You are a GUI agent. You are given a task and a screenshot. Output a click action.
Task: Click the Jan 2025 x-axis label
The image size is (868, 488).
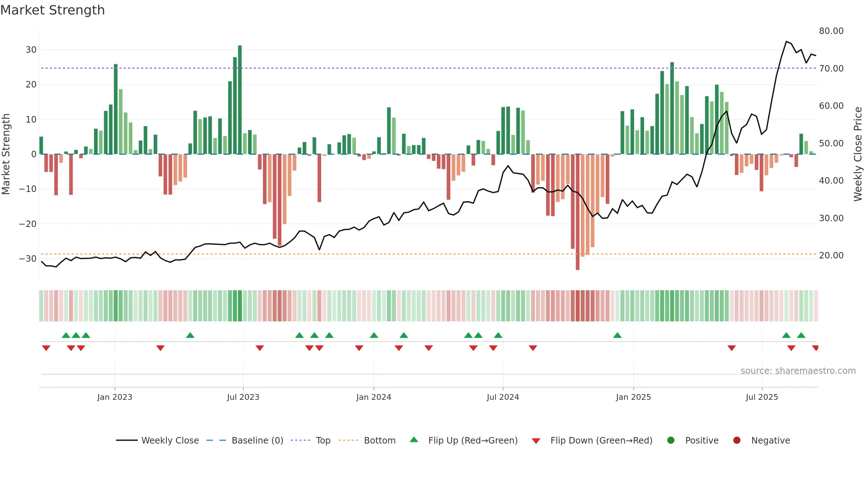pyautogui.click(x=633, y=397)
